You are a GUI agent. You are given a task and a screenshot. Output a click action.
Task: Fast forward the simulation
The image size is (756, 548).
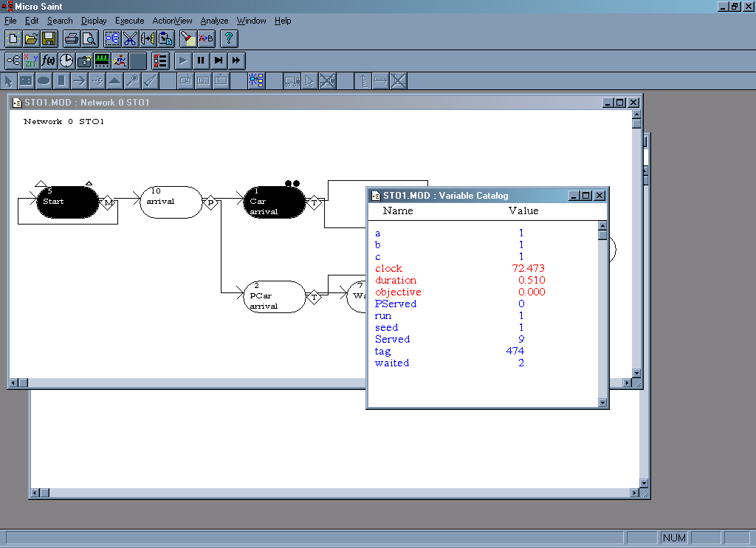236,61
